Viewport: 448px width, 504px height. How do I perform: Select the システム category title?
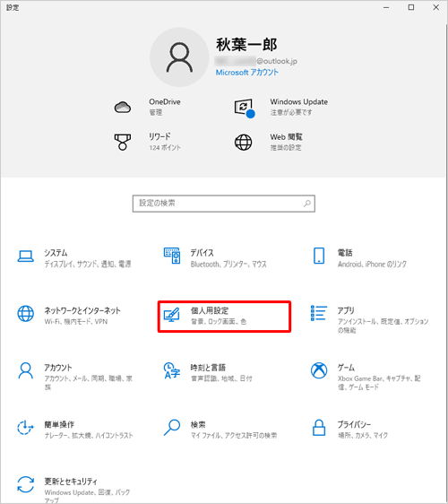tap(56, 253)
